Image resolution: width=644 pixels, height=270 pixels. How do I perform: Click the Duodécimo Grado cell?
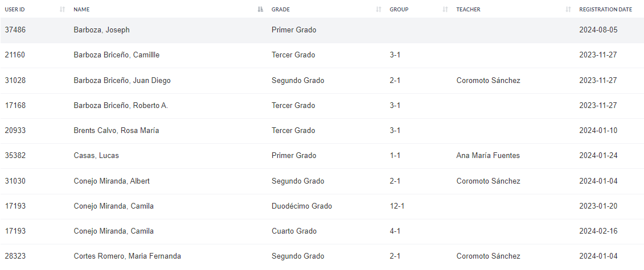(x=302, y=206)
